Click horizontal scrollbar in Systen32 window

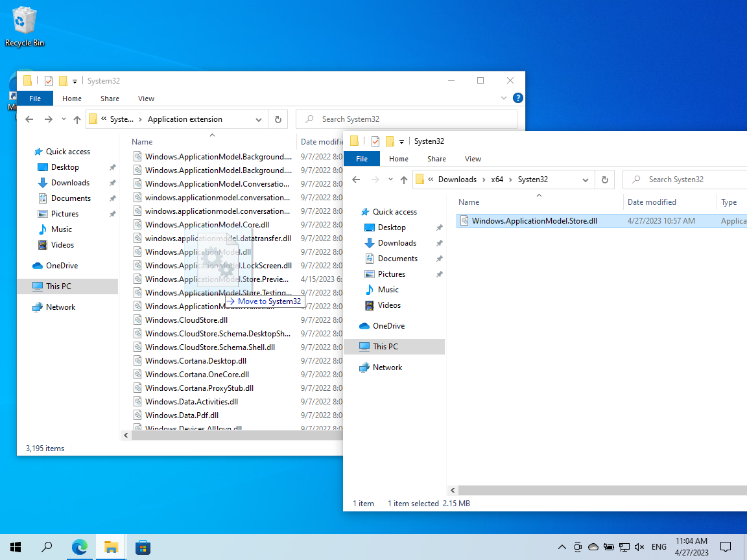click(x=602, y=491)
